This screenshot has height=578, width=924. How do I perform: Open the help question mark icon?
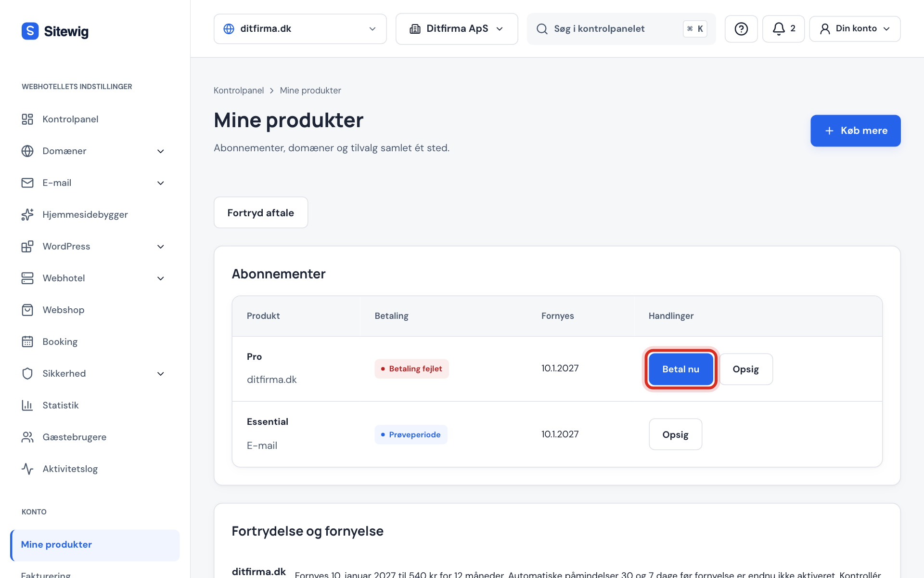click(x=741, y=29)
